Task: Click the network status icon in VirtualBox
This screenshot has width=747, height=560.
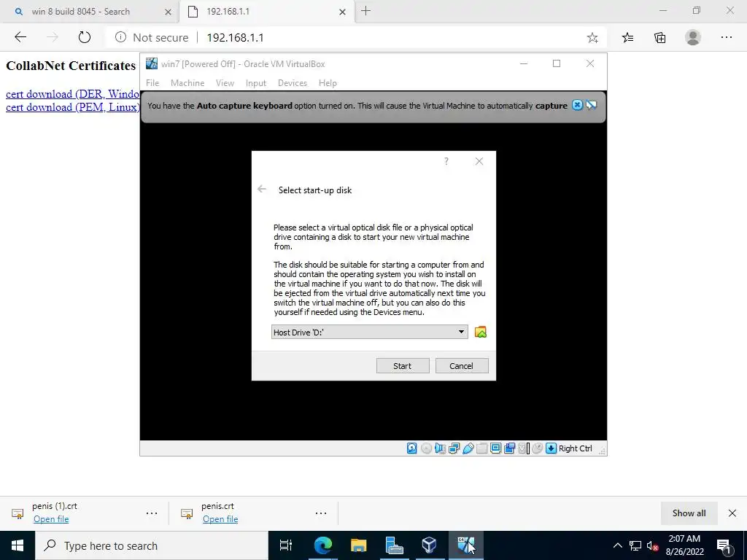Action: click(454, 448)
